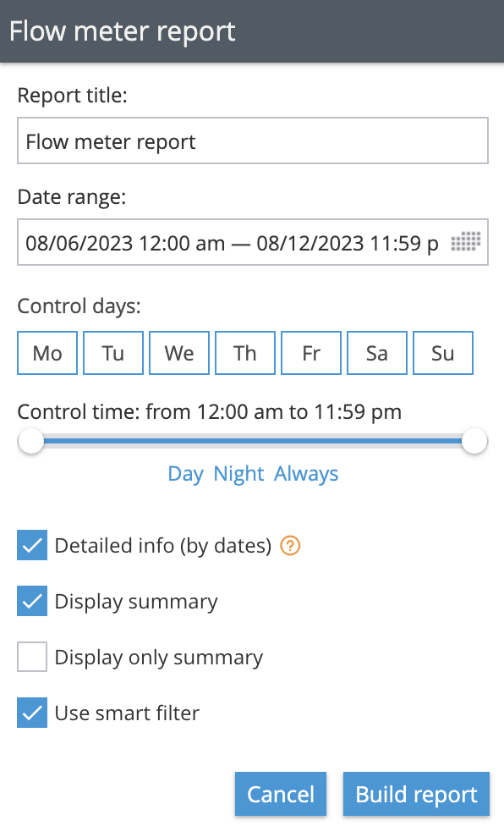Select the Night control time preset
Image resolution: width=504 pixels, height=826 pixels.
click(238, 474)
